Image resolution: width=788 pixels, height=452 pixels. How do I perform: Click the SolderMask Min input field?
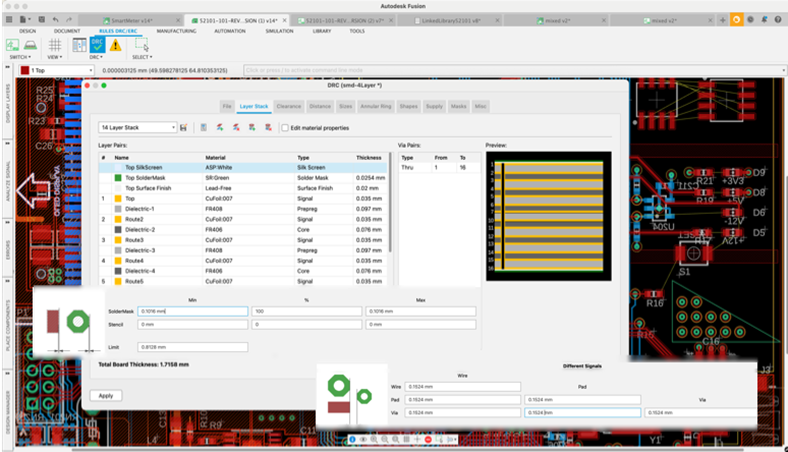point(192,312)
